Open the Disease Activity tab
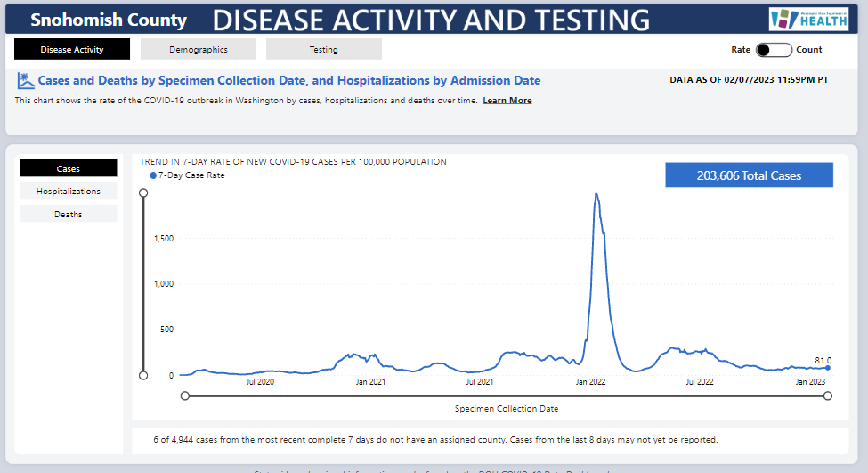Image resolution: width=868 pixels, height=473 pixels. pos(72,50)
